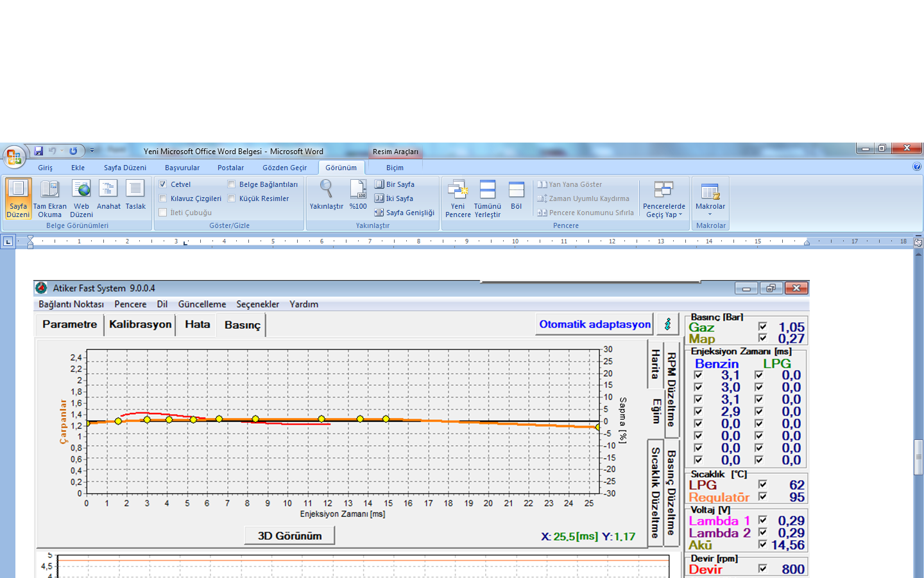Enable Küçük Resimler checkbox
924x578 pixels.
click(232, 198)
